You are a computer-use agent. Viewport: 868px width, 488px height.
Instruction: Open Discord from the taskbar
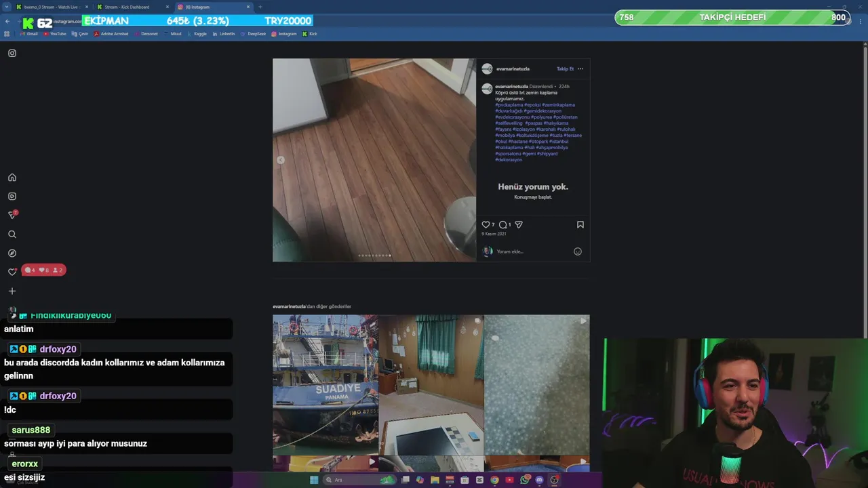[540, 480]
